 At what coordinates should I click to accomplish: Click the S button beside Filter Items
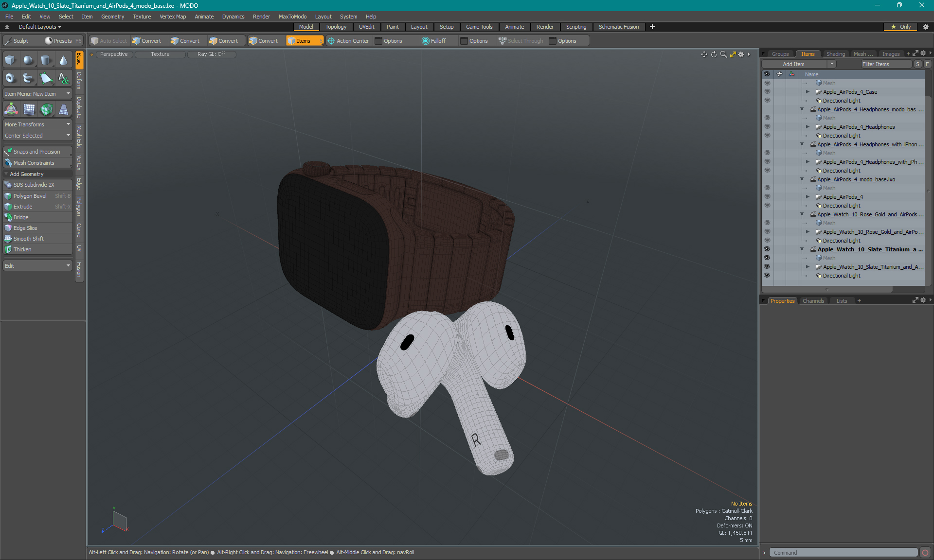(x=917, y=64)
